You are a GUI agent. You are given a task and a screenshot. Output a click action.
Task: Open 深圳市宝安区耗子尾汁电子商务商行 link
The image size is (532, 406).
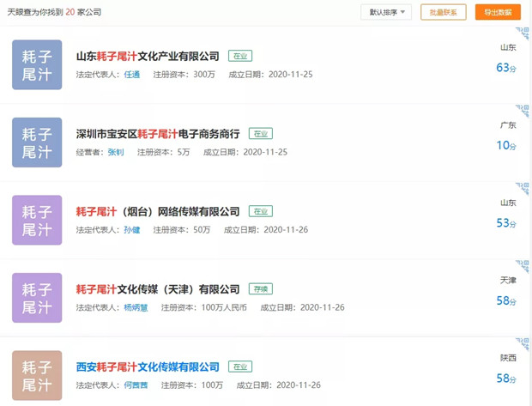tap(158, 134)
